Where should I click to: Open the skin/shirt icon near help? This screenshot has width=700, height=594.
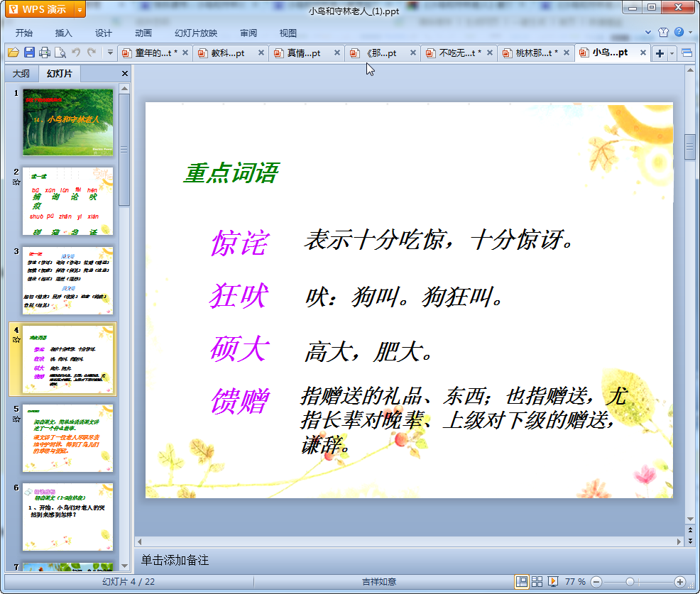(663, 32)
